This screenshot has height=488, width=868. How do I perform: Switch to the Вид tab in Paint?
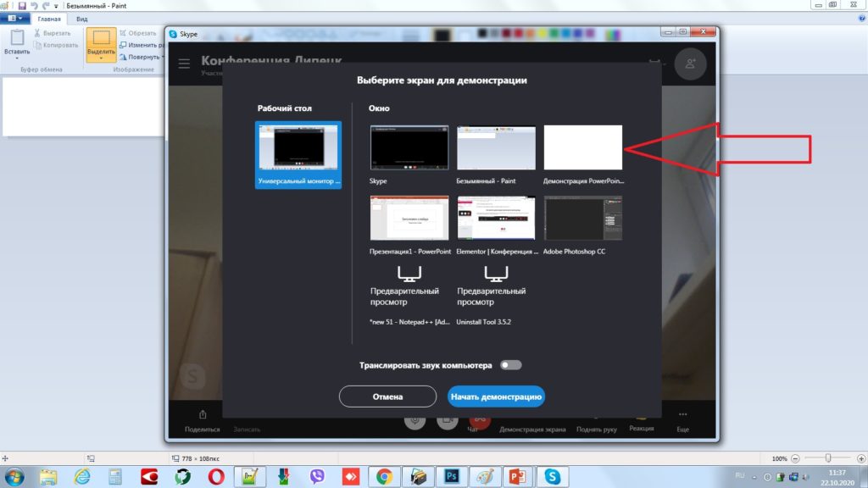click(x=82, y=19)
